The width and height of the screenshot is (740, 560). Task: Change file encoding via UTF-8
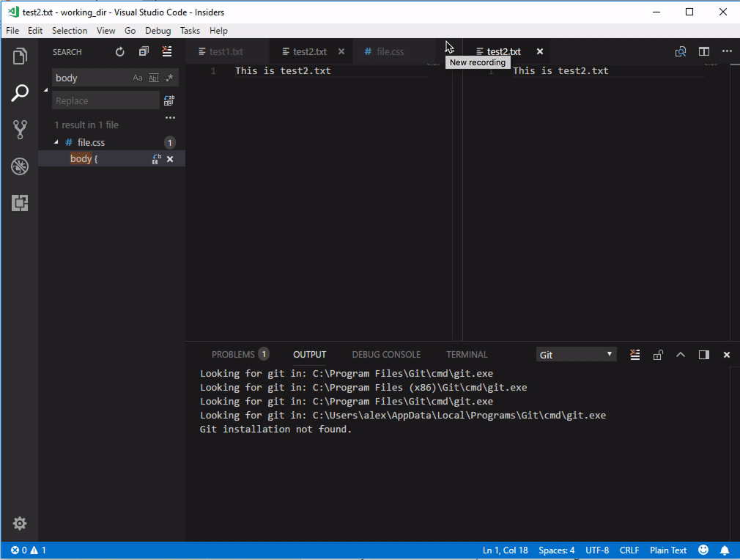[x=597, y=550]
